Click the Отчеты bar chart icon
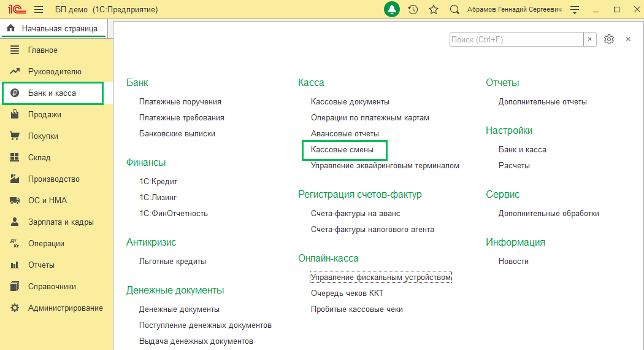 [x=15, y=265]
